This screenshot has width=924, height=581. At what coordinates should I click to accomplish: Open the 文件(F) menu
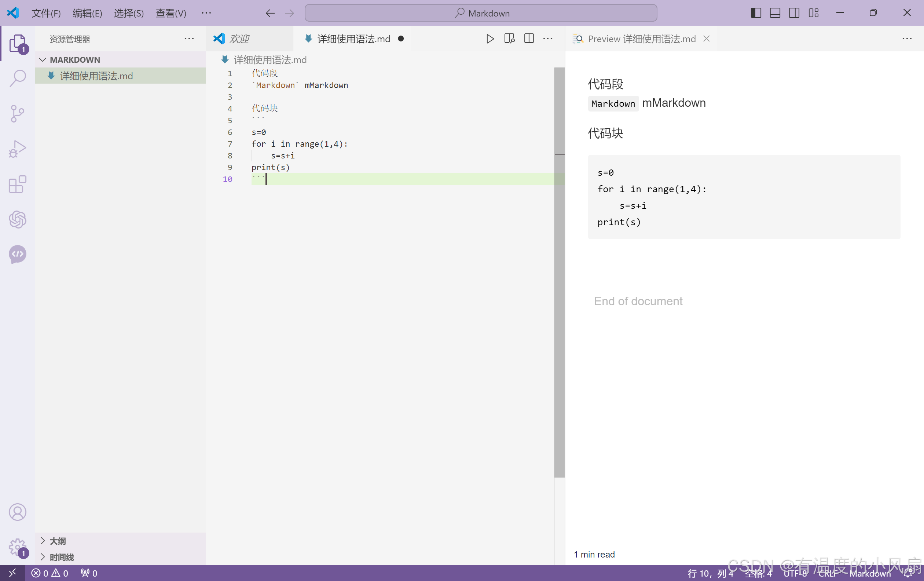click(46, 13)
